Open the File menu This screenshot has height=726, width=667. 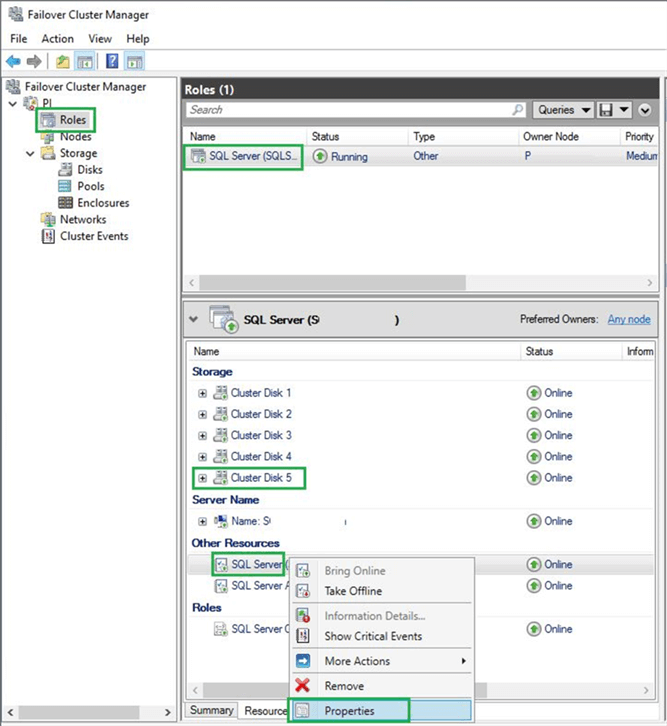[x=19, y=38]
